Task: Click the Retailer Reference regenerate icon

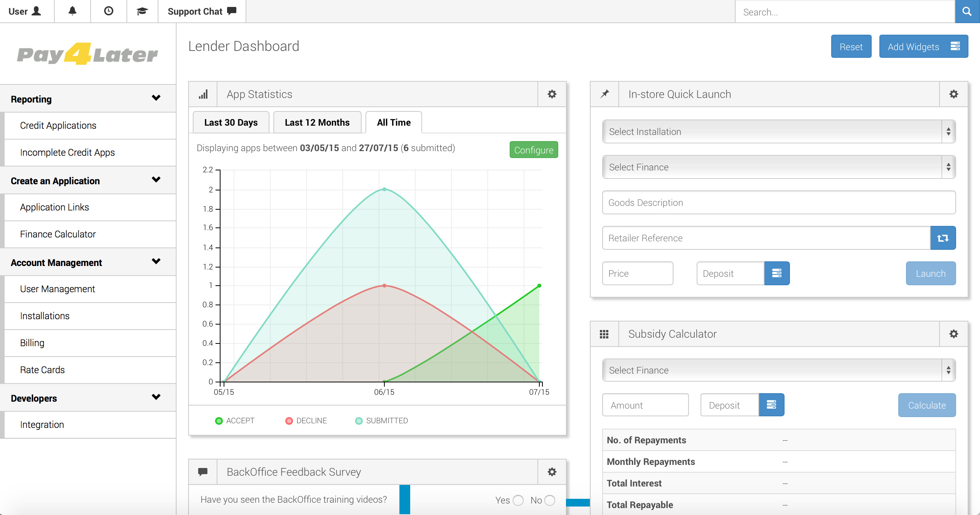Action: [x=943, y=238]
